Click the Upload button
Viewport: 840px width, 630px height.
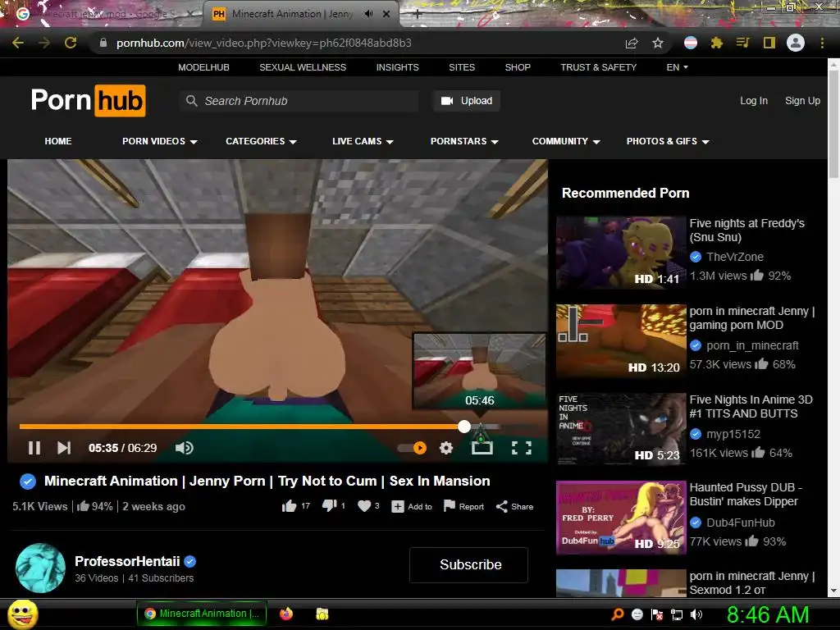(467, 101)
